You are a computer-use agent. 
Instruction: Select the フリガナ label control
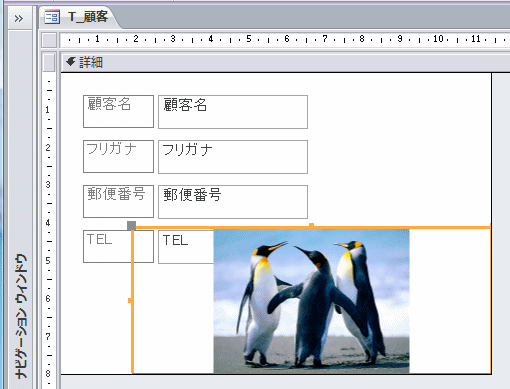(118, 156)
